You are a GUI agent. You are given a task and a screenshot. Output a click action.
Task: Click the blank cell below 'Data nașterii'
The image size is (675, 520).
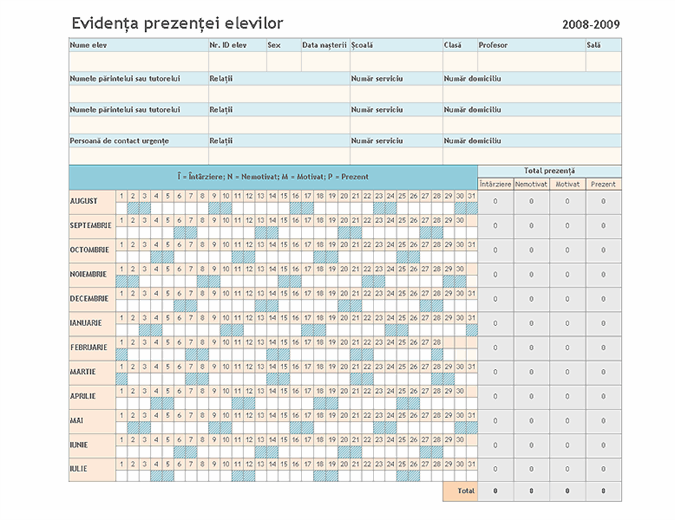click(x=325, y=61)
